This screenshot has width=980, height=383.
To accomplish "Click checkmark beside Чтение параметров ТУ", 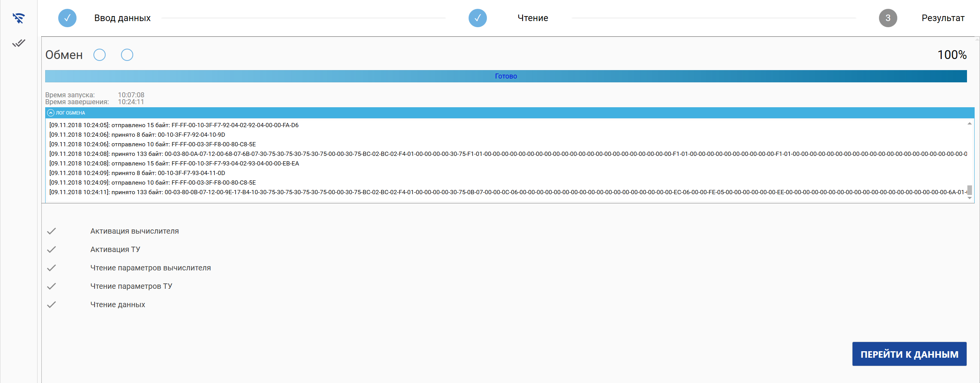I will coord(51,286).
